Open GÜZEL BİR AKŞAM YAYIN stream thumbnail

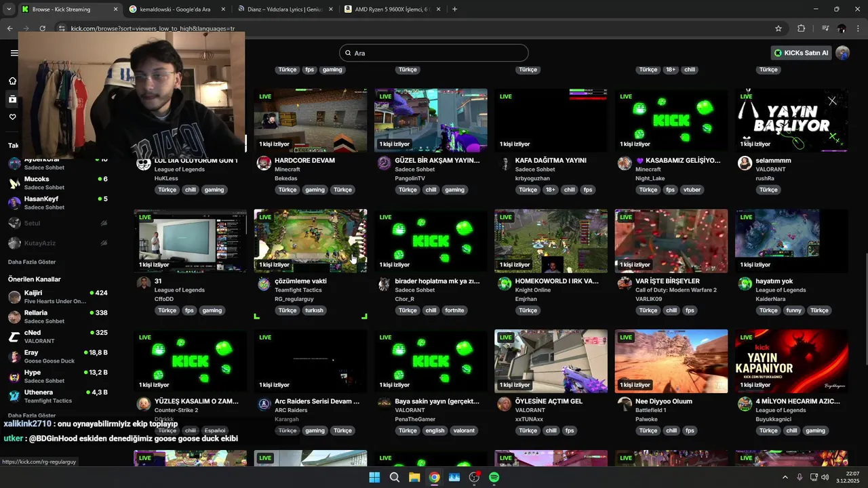(x=431, y=121)
